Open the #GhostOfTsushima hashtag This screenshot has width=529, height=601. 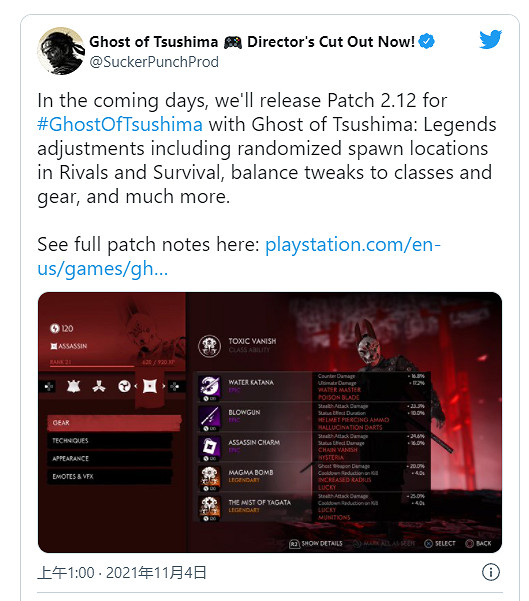120,125
